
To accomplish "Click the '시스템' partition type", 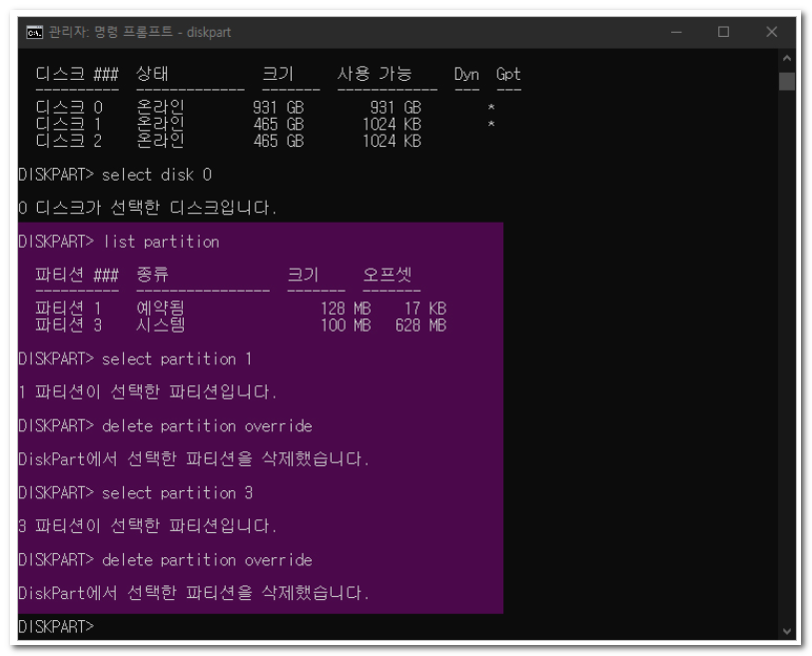I will click(160, 325).
